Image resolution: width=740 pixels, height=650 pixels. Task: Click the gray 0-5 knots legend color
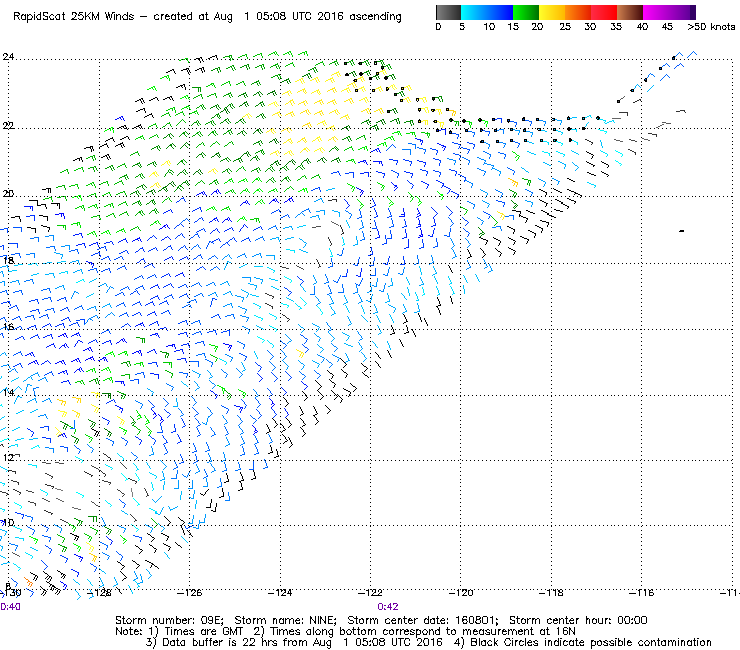448,12
